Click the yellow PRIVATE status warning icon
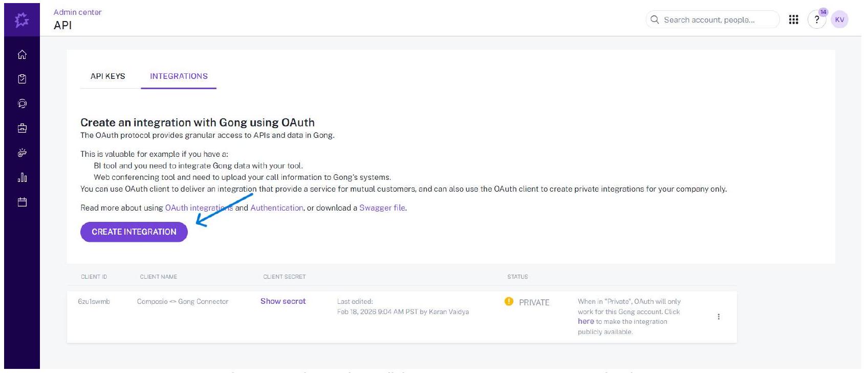 tap(509, 301)
